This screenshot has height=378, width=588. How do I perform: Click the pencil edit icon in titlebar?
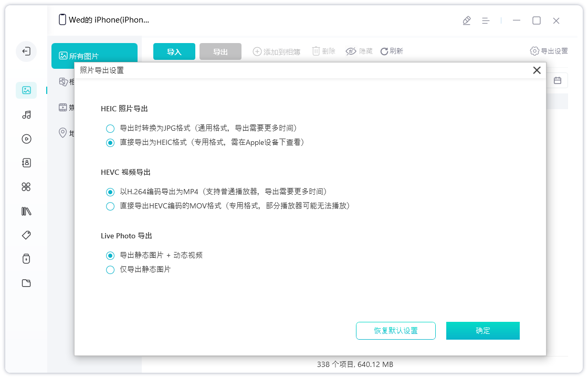[467, 20]
